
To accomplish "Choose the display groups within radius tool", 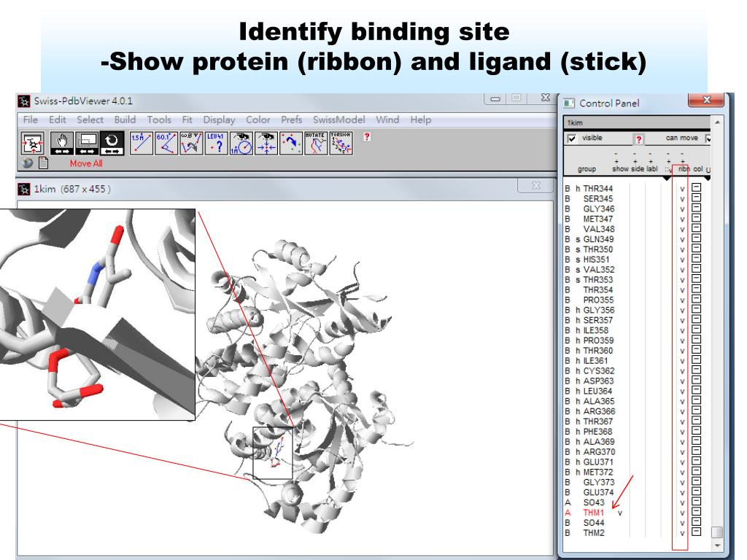I will [x=241, y=143].
